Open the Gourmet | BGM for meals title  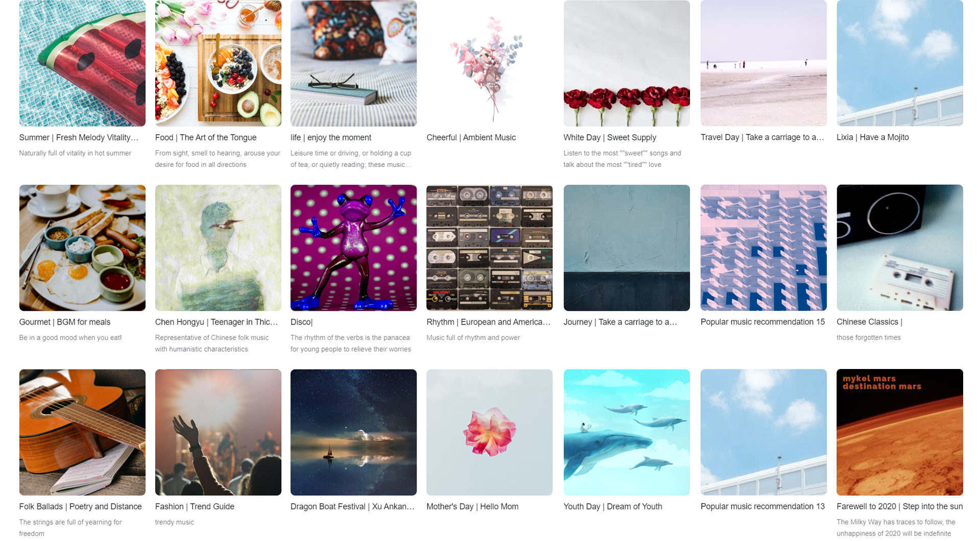pos(65,322)
